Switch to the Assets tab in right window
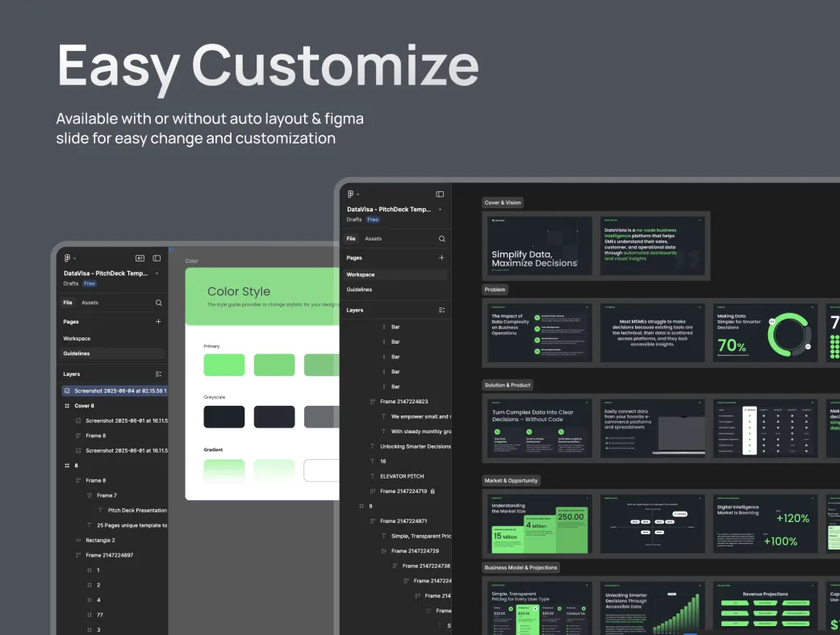 coord(373,239)
